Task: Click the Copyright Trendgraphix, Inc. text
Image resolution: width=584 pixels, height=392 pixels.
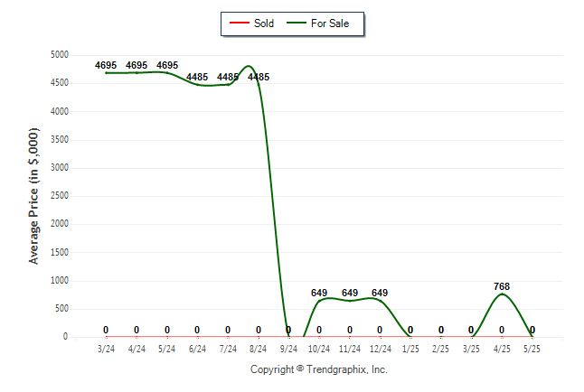Action: [319, 369]
